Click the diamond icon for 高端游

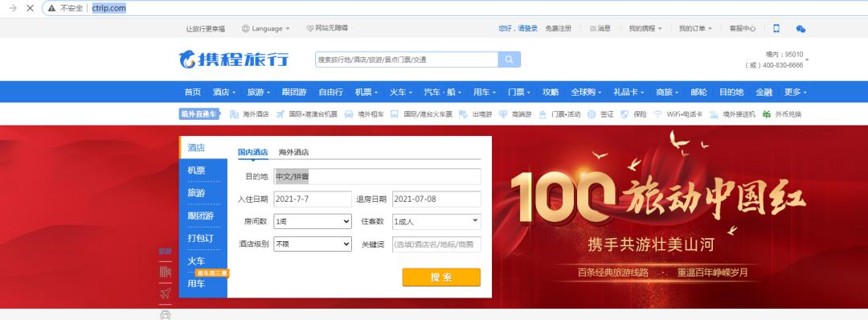pos(503,114)
